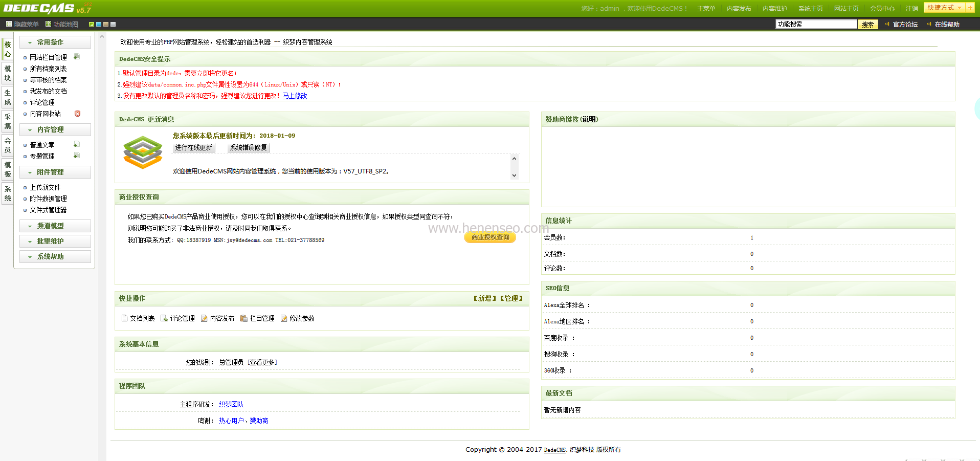Screen dimensions: 980x461
Task: Click the speaker icon beside 在线帮助
Action: (x=929, y=24)
